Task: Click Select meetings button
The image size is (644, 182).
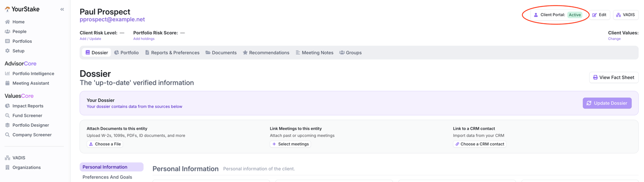Action: pos(290,144)
